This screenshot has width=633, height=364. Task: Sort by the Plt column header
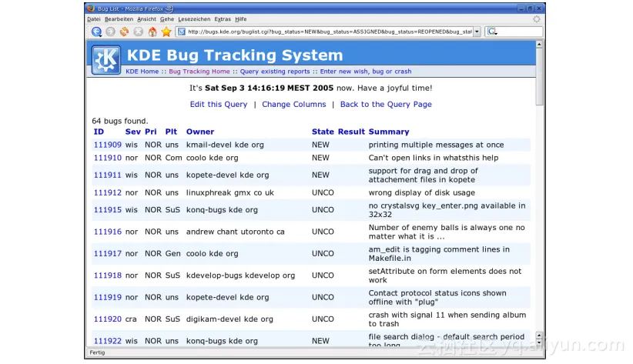pos(171,132)
